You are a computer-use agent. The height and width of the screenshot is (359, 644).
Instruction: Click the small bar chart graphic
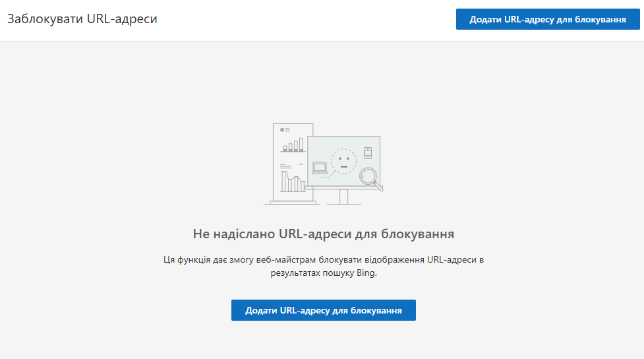click(x=293, y=145)
